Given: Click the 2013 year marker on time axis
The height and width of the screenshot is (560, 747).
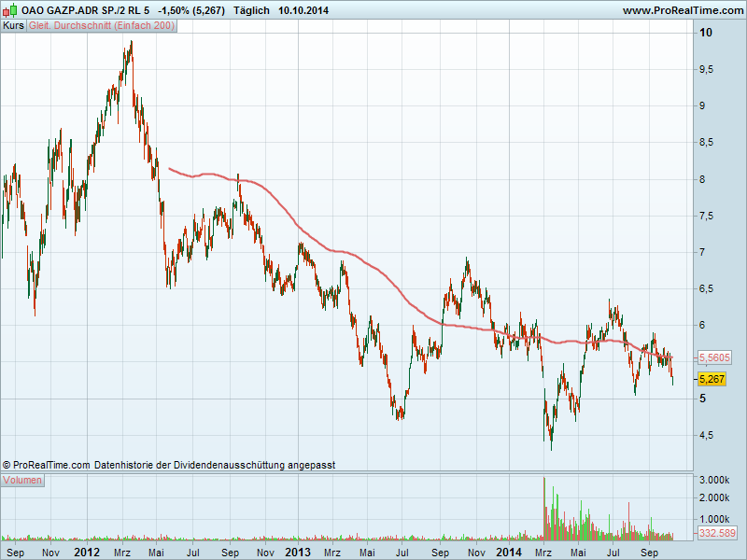Looking at the screenshot, I should pos(298,553).
